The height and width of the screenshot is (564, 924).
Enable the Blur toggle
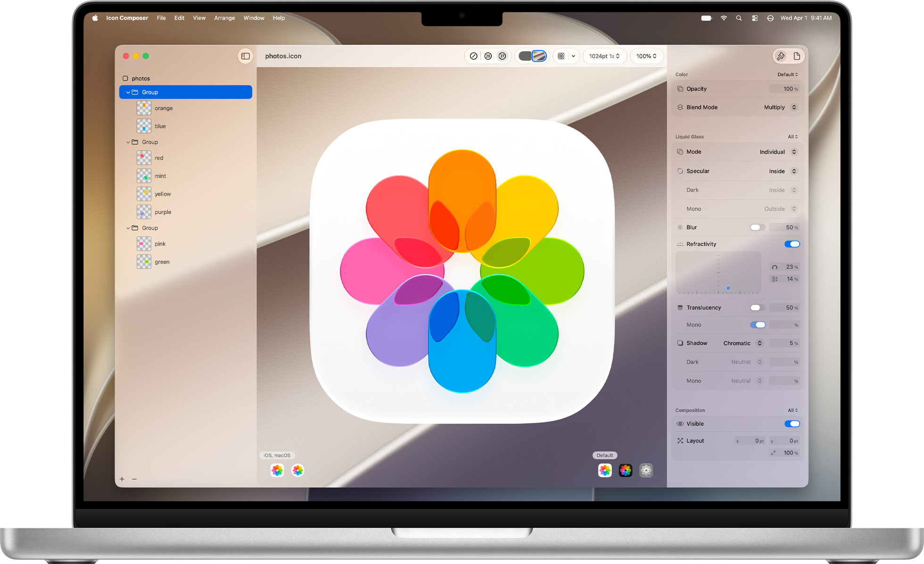coord(758,228)
